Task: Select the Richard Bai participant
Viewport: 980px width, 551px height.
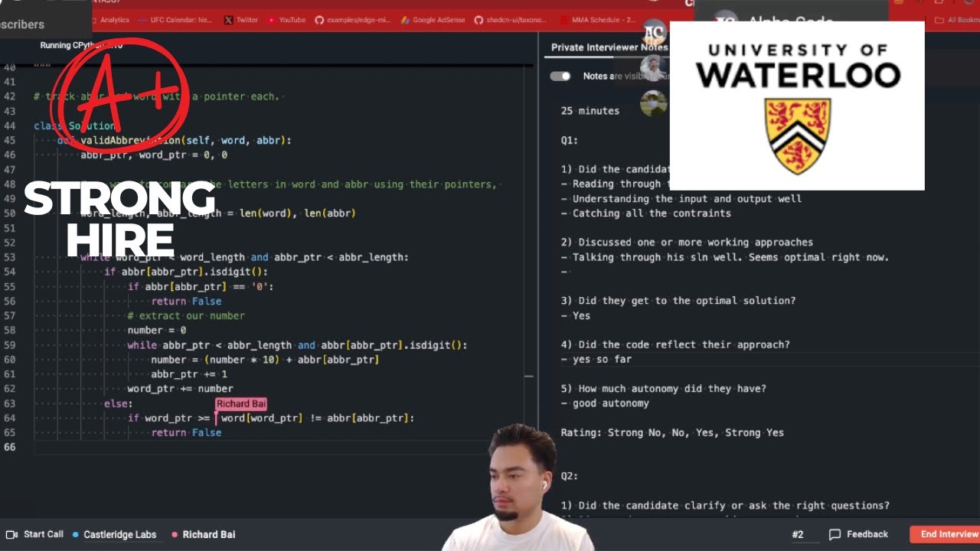Action: (x=204, y=534)
